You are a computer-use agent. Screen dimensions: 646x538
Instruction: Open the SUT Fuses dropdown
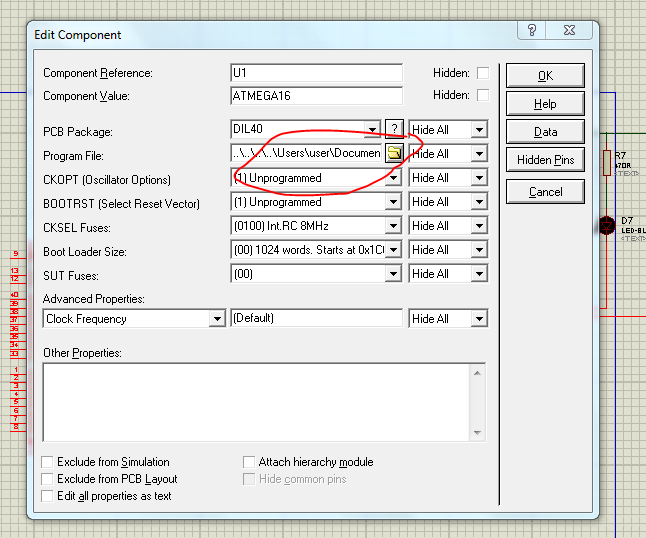[x=393, y=274]
